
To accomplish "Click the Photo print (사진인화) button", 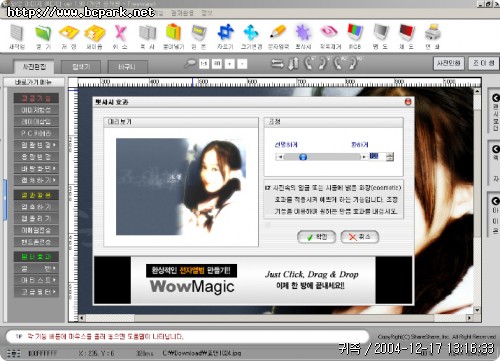I will tap(449, 63).
